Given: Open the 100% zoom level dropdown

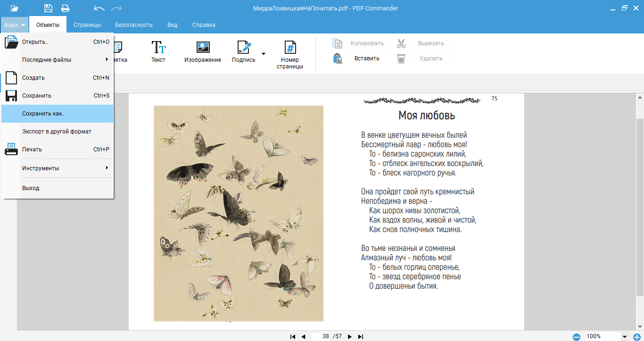Looking at the screenshot, I should click(x=625, y=337).
